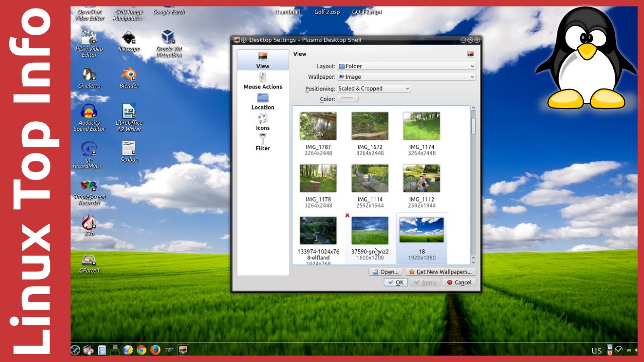
Task: Click the Color picker button
Action: coord(348,99)
